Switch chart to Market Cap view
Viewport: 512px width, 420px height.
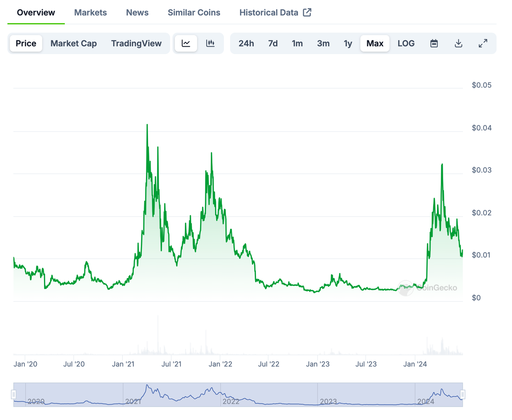pos(74,43)
